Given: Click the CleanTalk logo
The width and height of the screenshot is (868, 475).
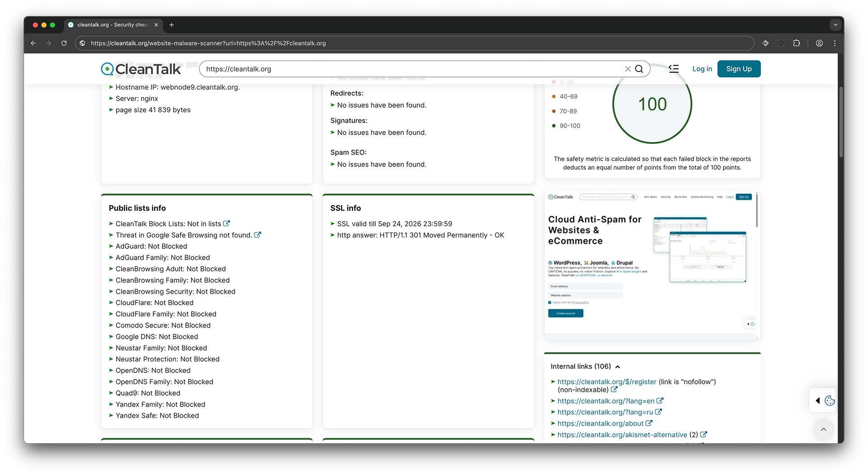Looking at the screenshot, I should [x=141, y=69].
